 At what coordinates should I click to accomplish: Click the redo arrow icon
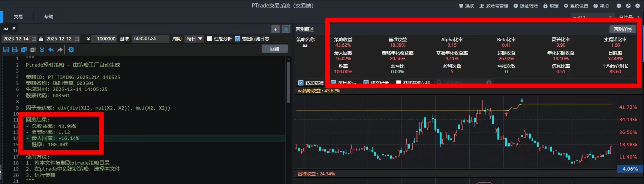(x=60, y=50)
